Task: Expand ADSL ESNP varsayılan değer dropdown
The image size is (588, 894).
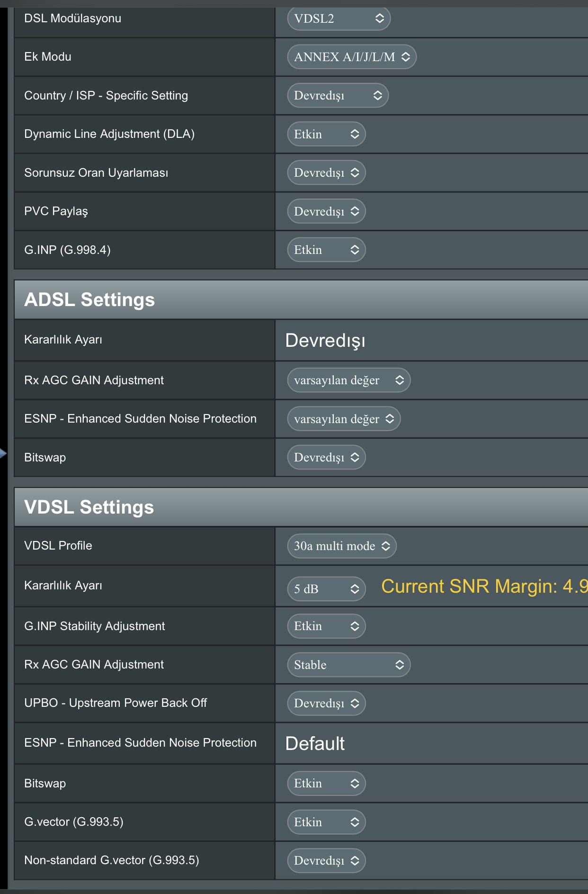Action: pyautogui.click(x=344, y=419)
